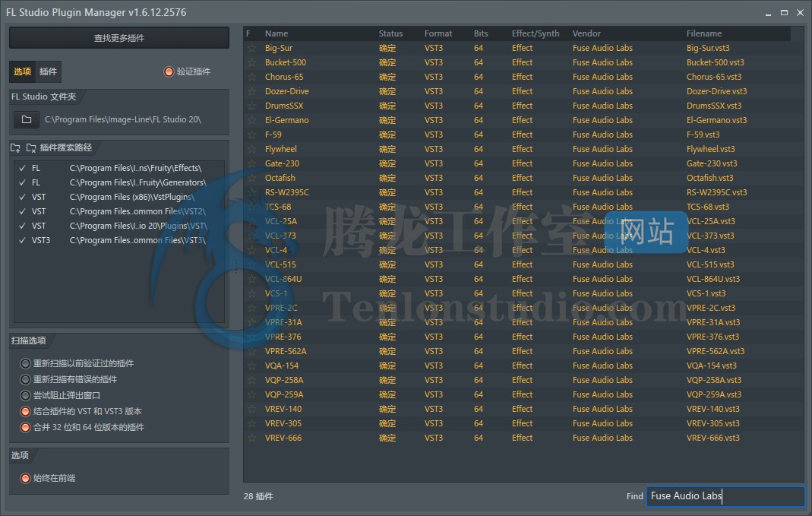Screen dimensions: 812x516
Task: Sort list by Bits column
Action: [x=481, y=33]
